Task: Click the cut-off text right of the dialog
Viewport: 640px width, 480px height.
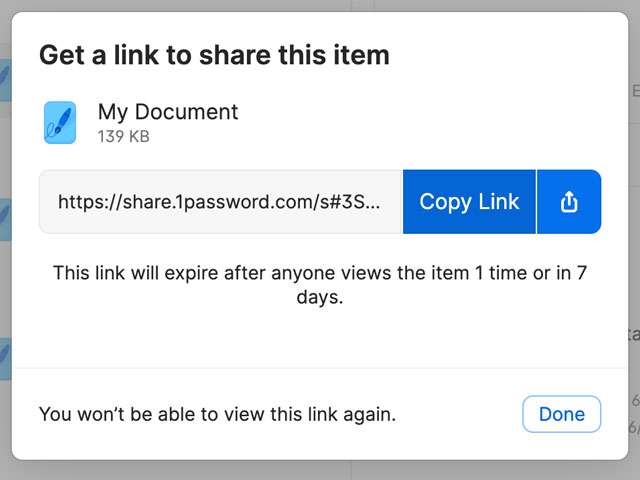Action: point(634,334)
